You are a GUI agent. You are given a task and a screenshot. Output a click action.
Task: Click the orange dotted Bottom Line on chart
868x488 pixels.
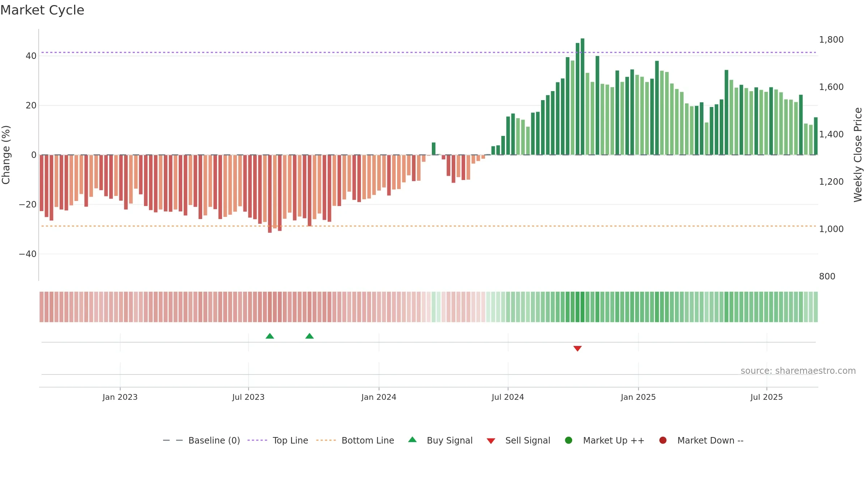point(429,226)
